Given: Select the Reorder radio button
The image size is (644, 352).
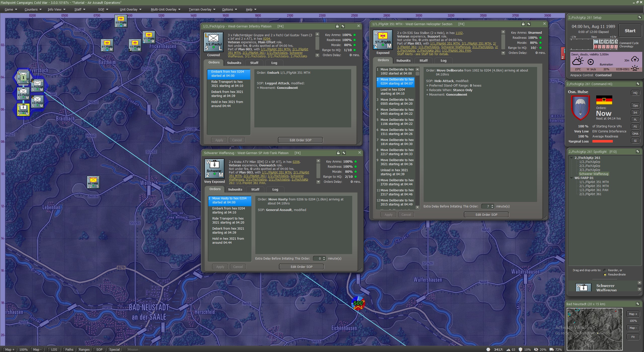Looking at the screenshot, I should point(605,270).
